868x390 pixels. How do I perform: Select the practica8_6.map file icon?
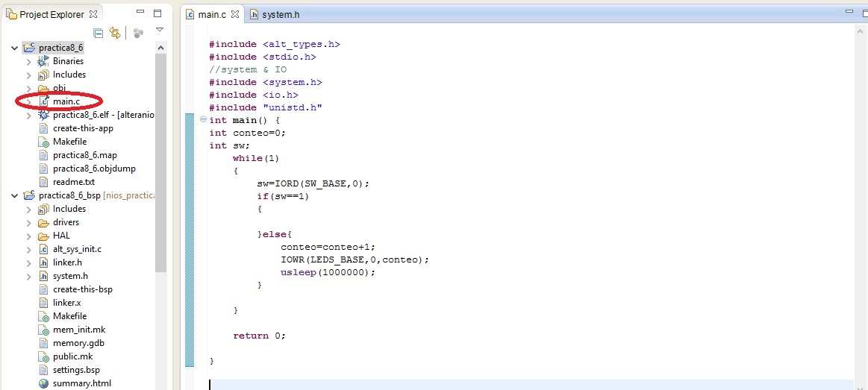pyautogui.click(x=43, y=155)
